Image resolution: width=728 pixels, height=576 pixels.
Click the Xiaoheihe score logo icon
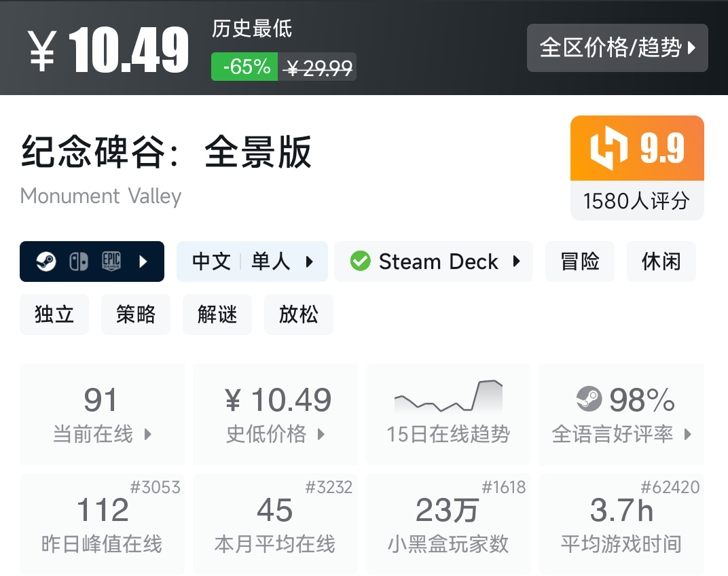coord(608,148)
